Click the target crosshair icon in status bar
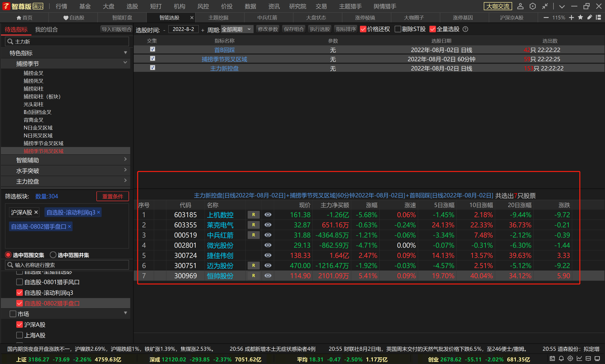 tap(570, 359)
